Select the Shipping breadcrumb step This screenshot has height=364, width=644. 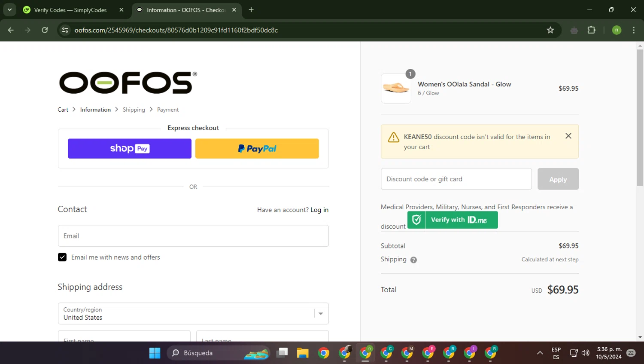(x=134, y=110)
